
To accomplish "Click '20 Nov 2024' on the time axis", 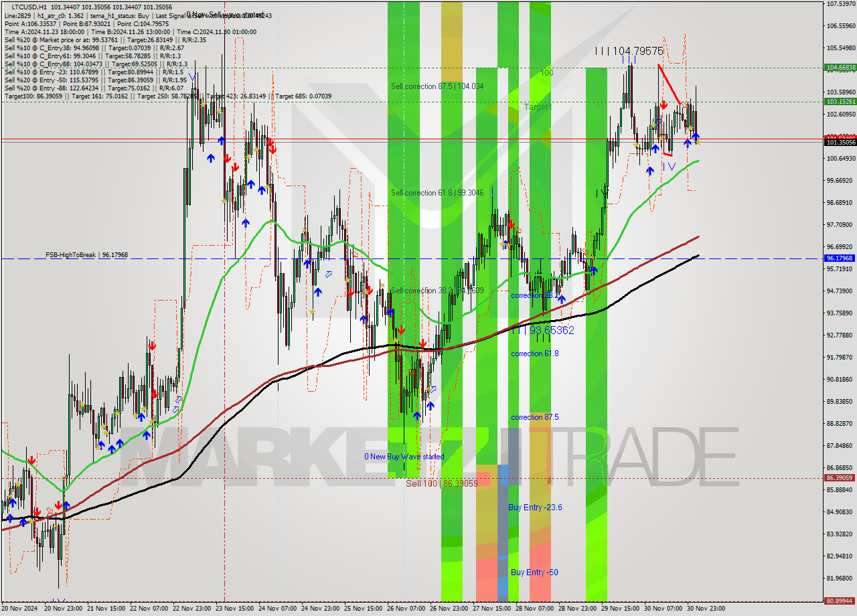I will (21, 609).
